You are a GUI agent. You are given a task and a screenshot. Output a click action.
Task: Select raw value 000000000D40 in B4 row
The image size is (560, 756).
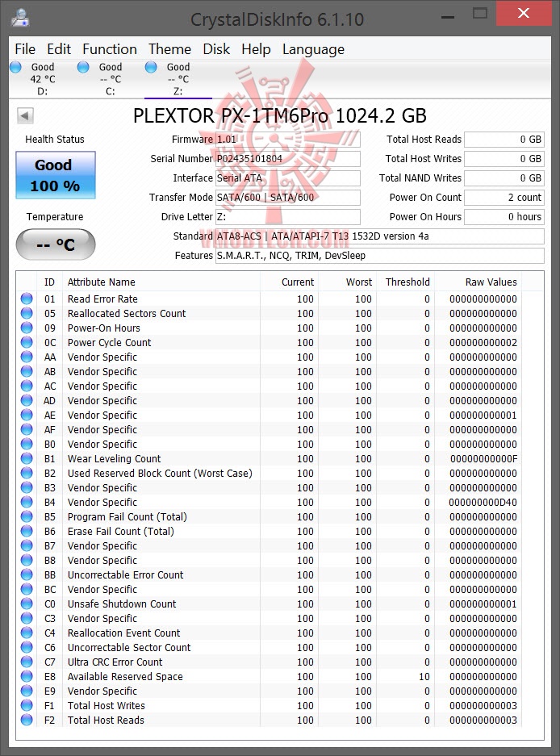click(483, 503)
